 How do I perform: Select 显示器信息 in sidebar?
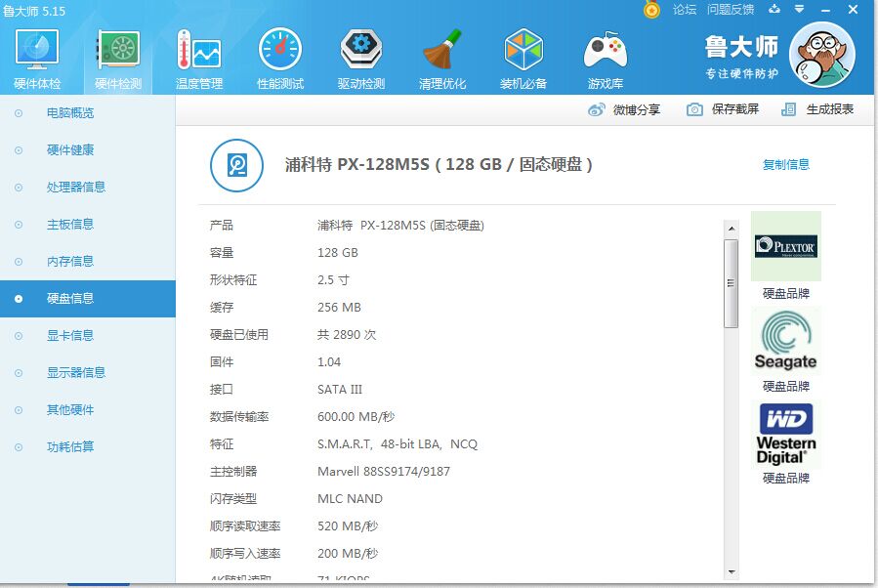tap(87, 372)
